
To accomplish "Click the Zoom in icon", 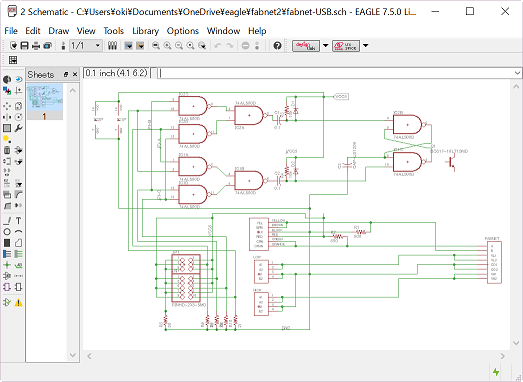I will point(167,46).
